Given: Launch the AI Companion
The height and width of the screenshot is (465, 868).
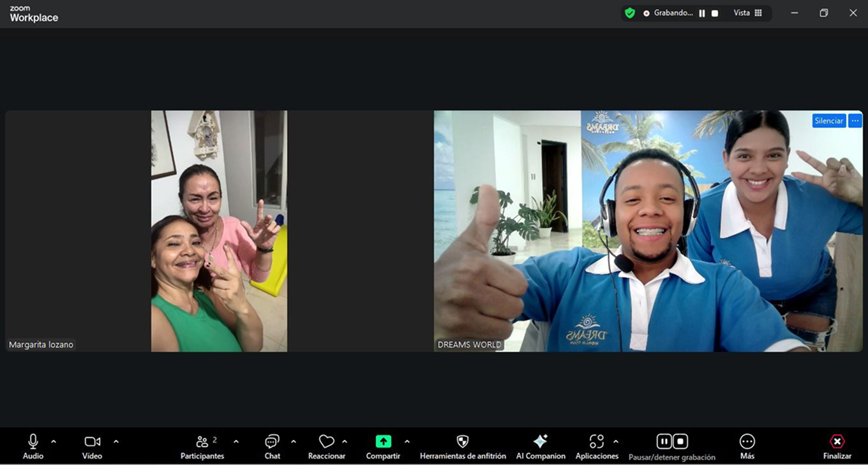Looking at the screenshot, I should (540, 442).
